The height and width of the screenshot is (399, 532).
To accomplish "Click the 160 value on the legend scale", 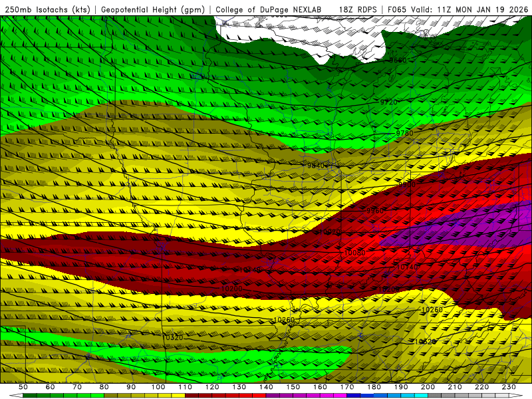I will point(320,387).
